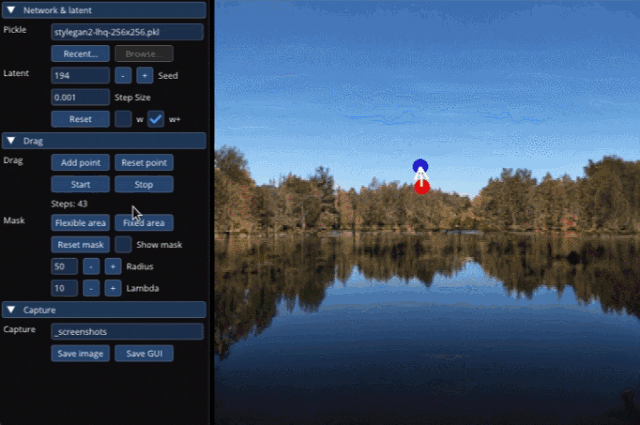The width and height of the screenshot is (640, 425).
Task: Enable the w latent space checkbox
Action: point(123,119)
